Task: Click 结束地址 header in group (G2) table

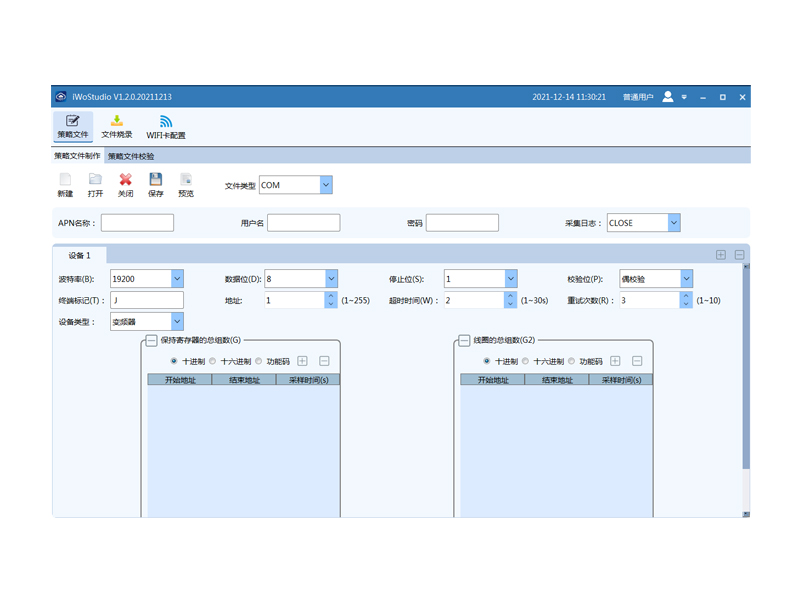Action: point(557,380)
